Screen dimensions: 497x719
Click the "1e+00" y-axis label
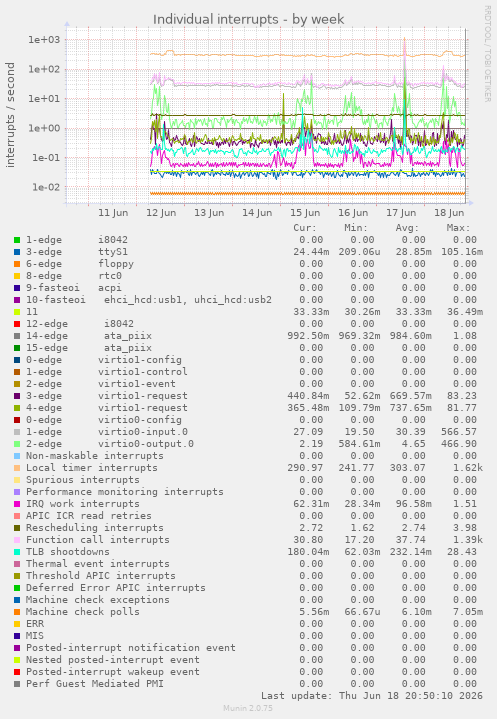pyautogui.click(x=44, y=128)
